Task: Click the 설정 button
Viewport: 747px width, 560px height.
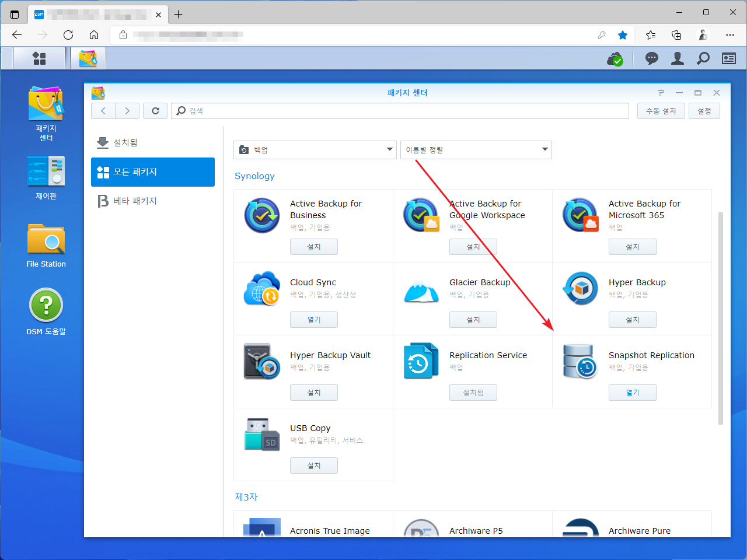Action: click(x=704, y=111)
